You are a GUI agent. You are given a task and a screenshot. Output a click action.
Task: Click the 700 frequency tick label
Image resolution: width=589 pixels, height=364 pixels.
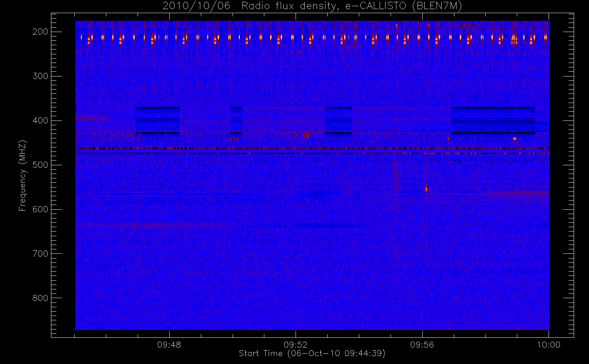tap(40, 254)
